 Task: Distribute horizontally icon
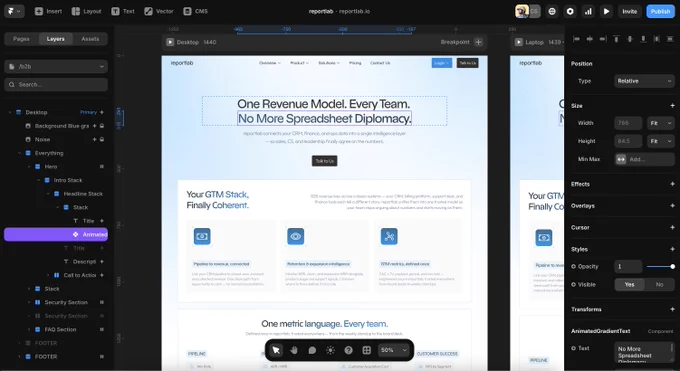pos(657,39)
